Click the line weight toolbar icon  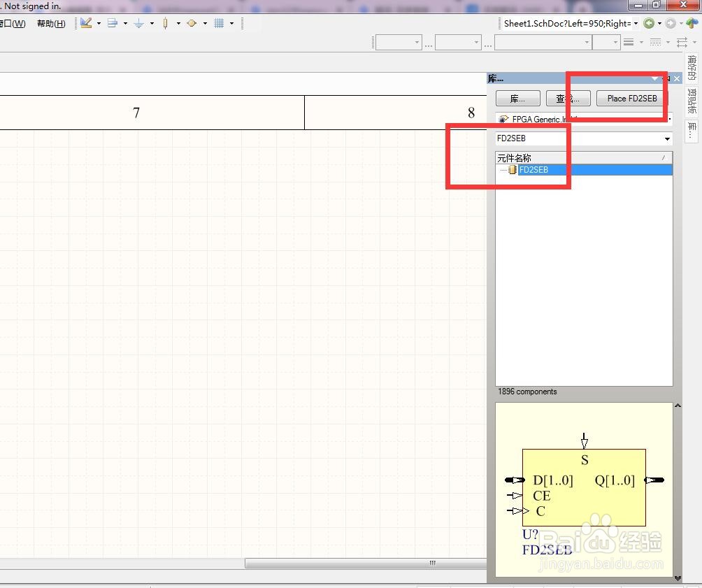[x=629, y=43]
